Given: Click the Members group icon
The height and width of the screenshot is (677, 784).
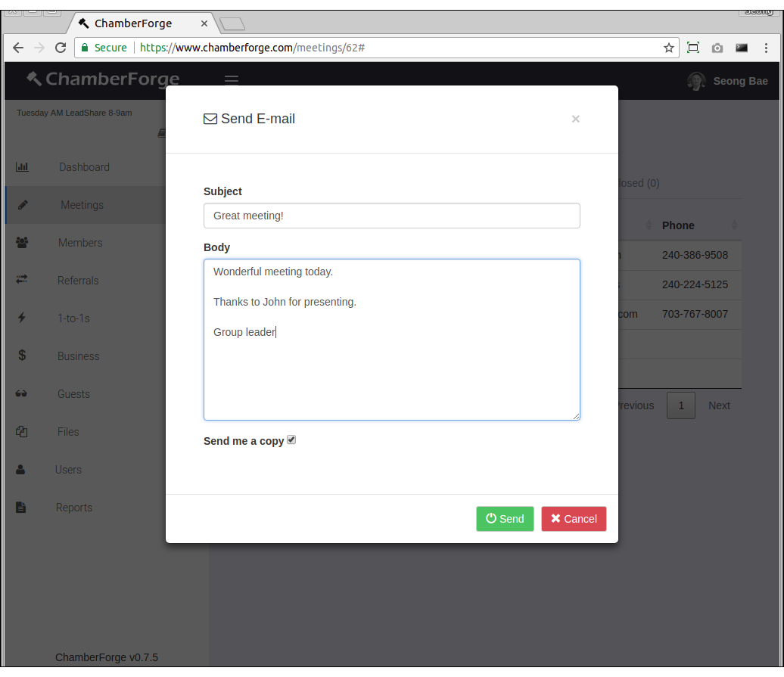Looking at the screenshot, I should (x=22, y=243).
